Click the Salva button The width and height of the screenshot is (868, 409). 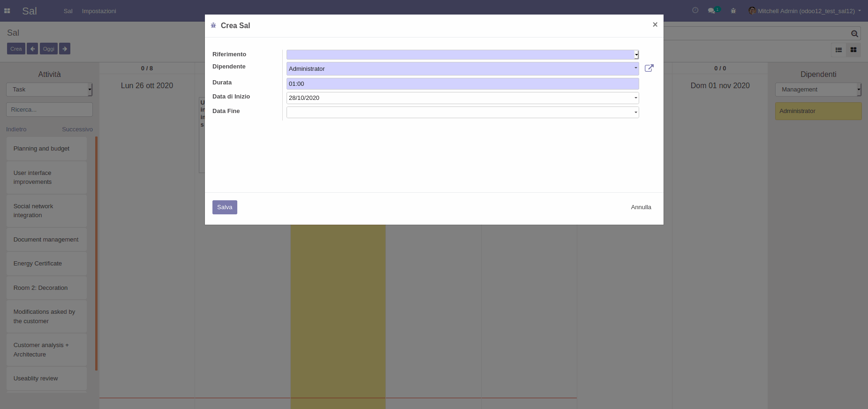[x=225, y=207]
